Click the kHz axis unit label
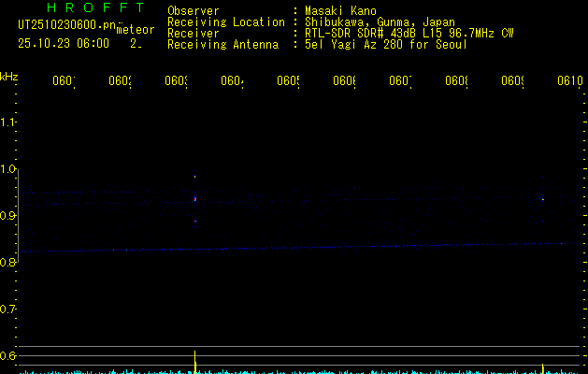This screenshot has height=374, width=588. tap(9, 76)
